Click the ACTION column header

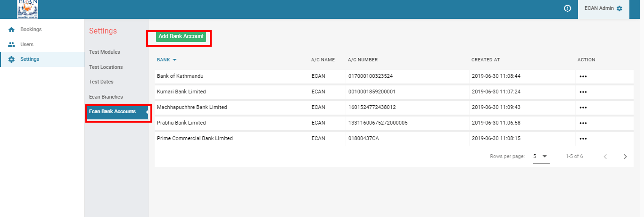586,60
